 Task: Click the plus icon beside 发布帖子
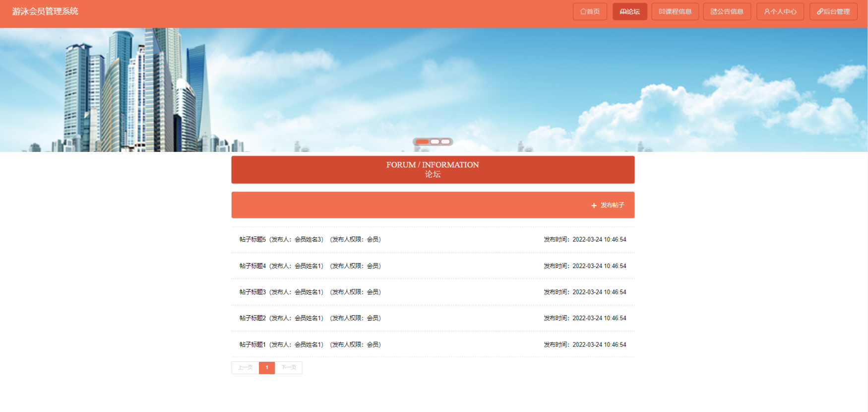(x=594, y=206)
